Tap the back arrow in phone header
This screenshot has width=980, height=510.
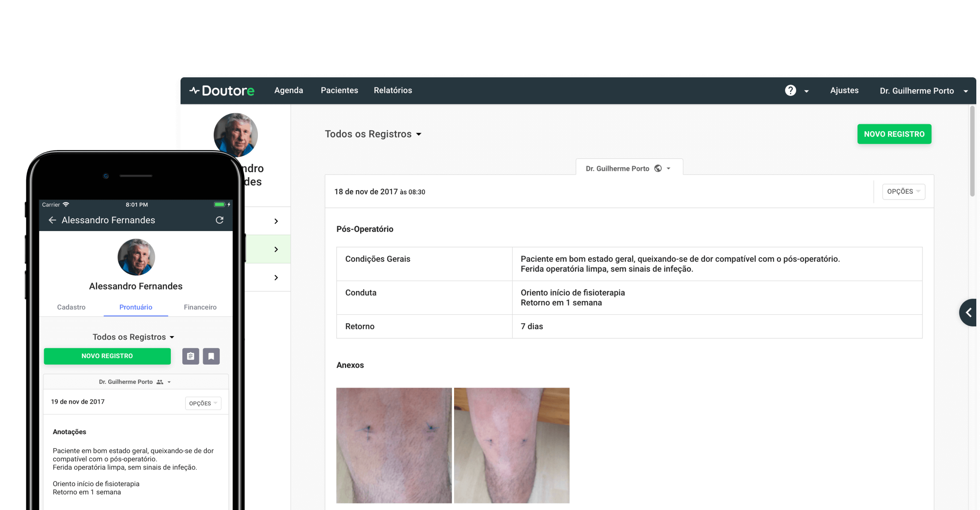(x=52, y=220)
